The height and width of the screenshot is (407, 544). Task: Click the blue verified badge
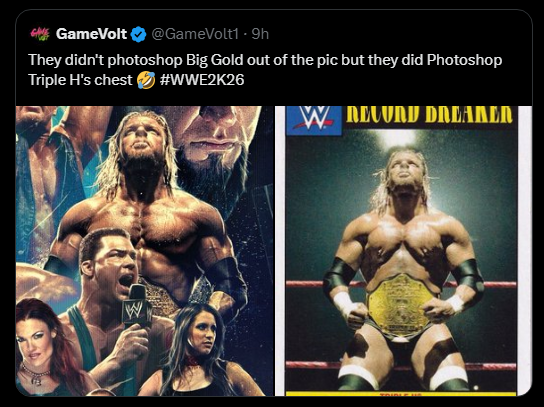[x=139, y=34]
